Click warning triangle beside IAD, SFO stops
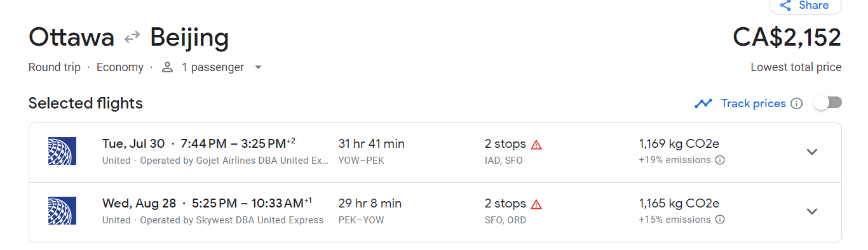868x250 pixels. pos(536,145)
